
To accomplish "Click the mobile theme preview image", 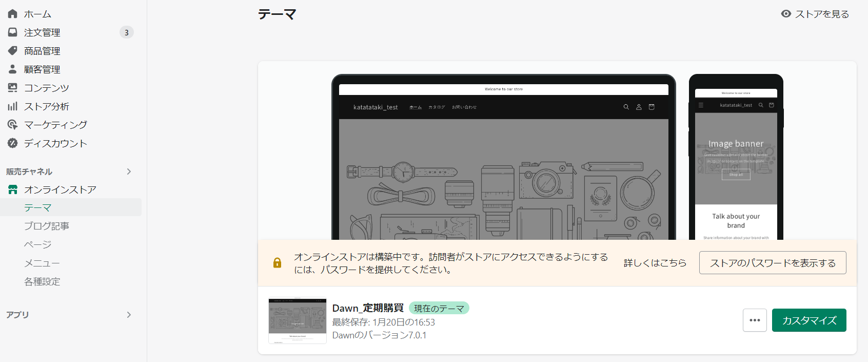I will (736, 157).
